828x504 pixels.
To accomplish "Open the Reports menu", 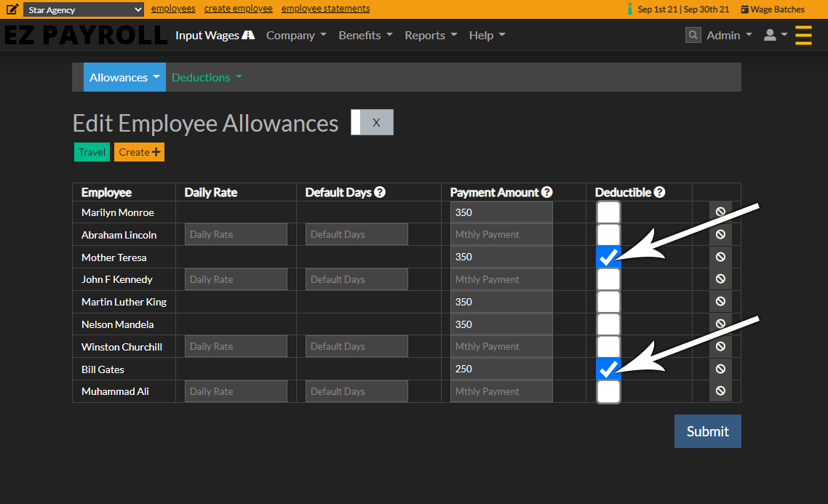I will tap(431, 35).
